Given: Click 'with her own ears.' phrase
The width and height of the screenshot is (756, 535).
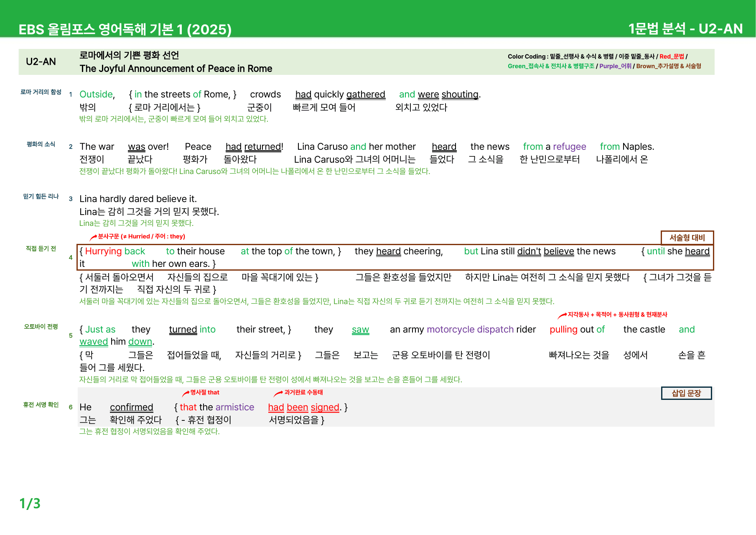Looking at the screenshot, I should click(171, 264).
